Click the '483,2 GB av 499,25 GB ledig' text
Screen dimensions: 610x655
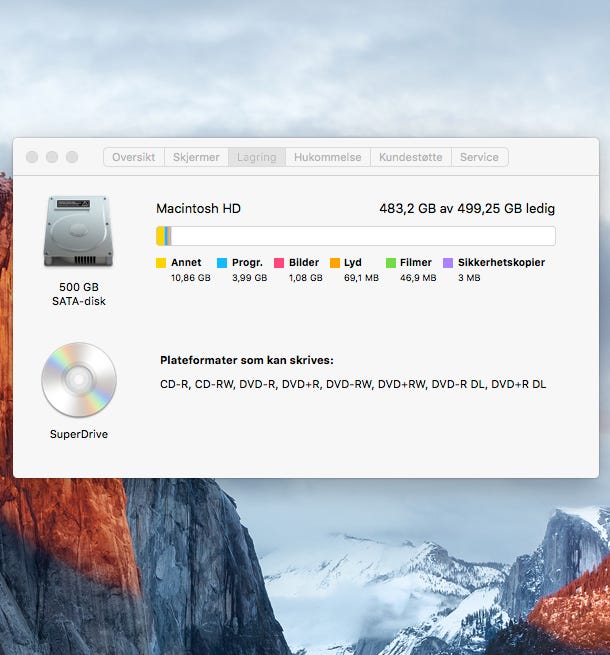[x=467, y=208]
